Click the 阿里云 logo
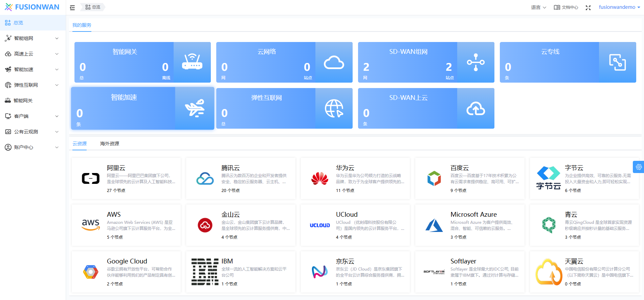644x300 pixels. tap(91, 178)
